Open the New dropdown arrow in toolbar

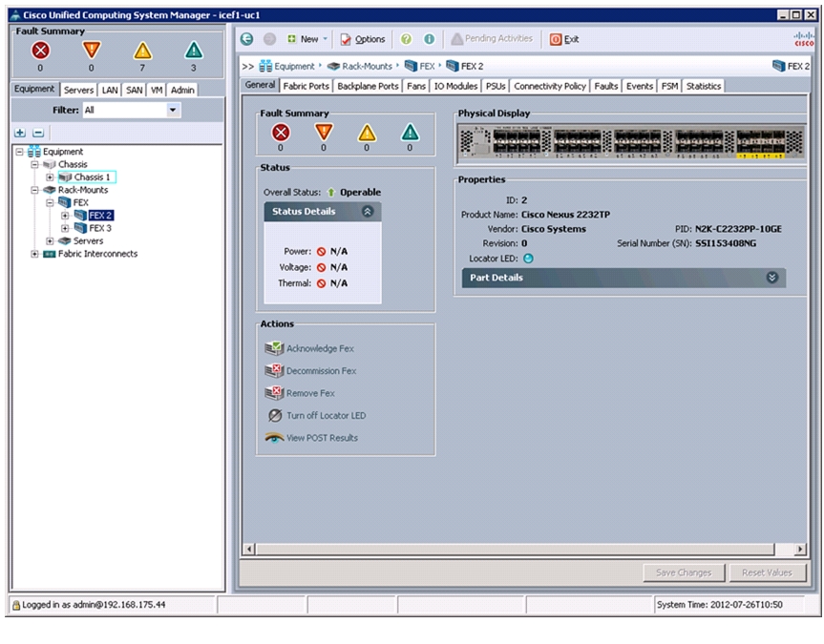[326, 39]
